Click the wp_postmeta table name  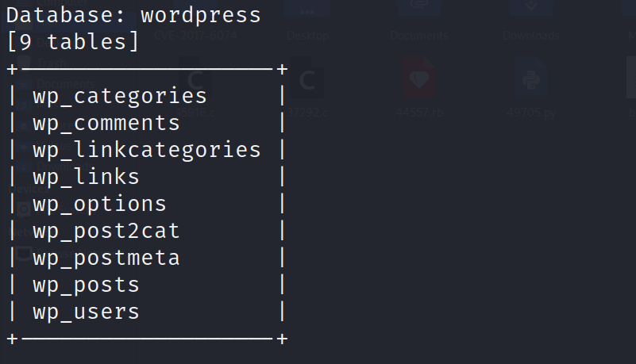[106, 258]
